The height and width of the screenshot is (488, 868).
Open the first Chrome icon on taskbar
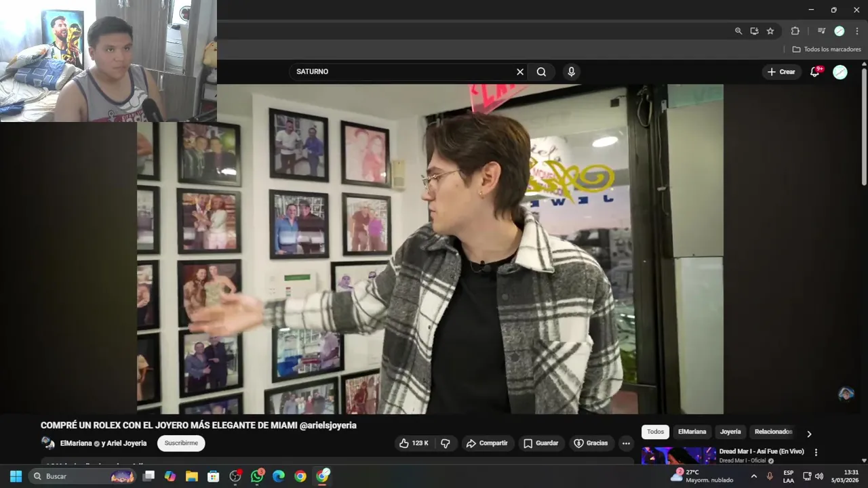(x=300, y=476)
